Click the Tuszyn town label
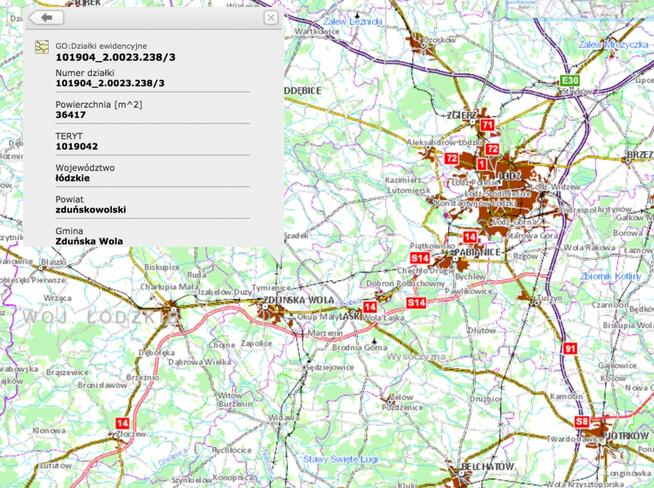654x488 pixels. tap(549, 298)
